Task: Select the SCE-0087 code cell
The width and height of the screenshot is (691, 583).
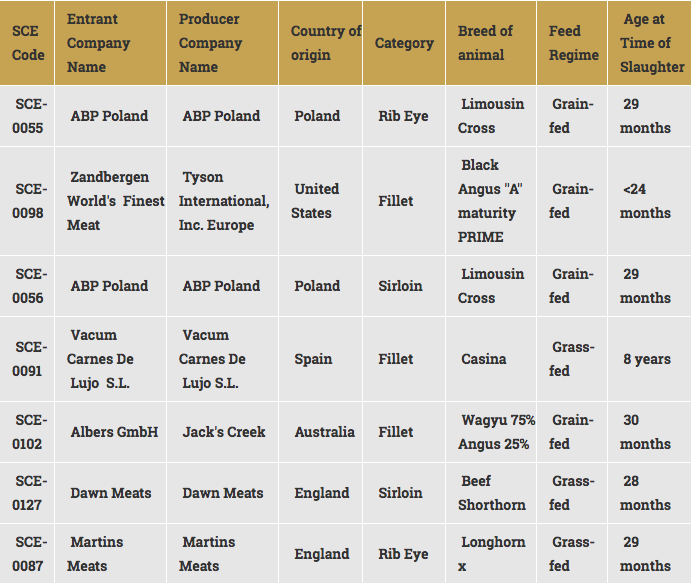Action: tap(28, 554)
